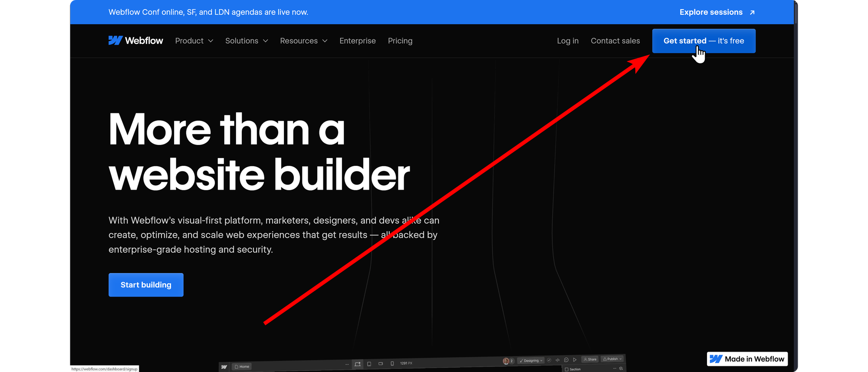
Task: Click the Made in Webflow badge
Action: (747, 359)
